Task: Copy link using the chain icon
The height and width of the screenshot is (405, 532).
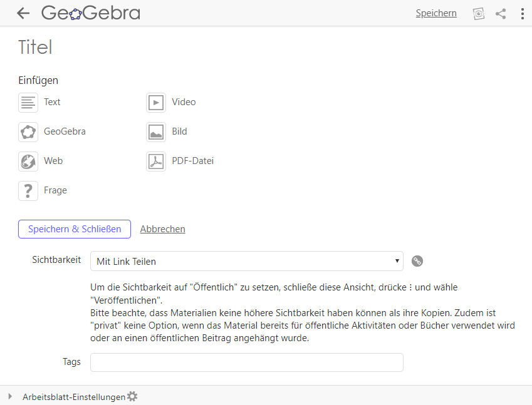Action: tap(417, 261)
